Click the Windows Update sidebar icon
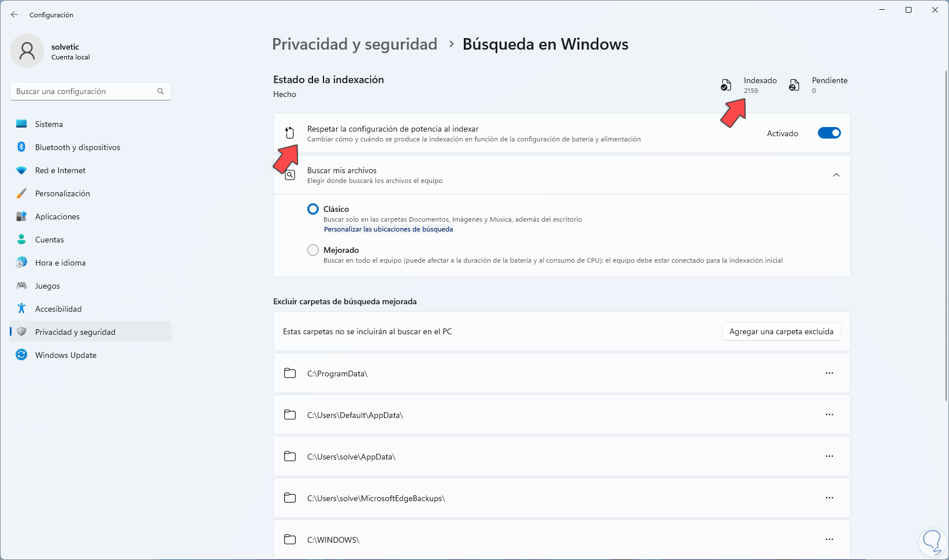 point(21,355)
